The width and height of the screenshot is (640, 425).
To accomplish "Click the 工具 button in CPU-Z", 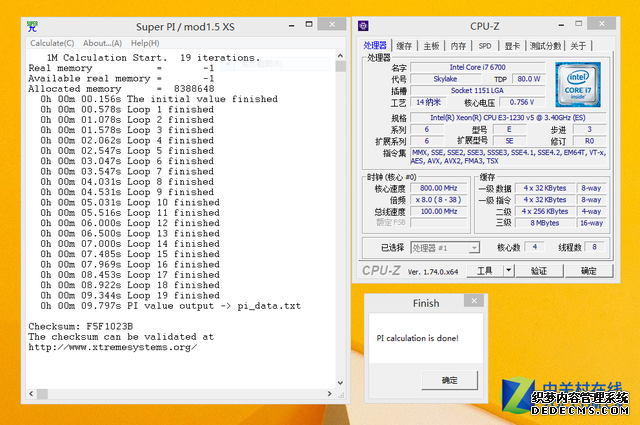I will (485, 270).
